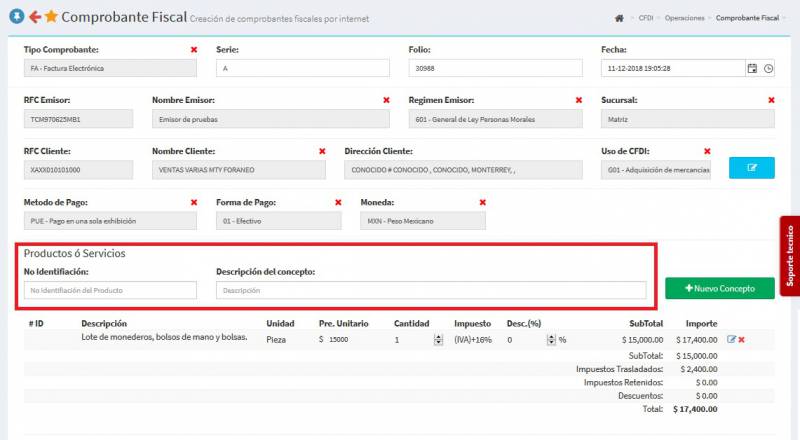
Task: Clear the Metodo de Pago selection
Action: [x=194, y=202]
